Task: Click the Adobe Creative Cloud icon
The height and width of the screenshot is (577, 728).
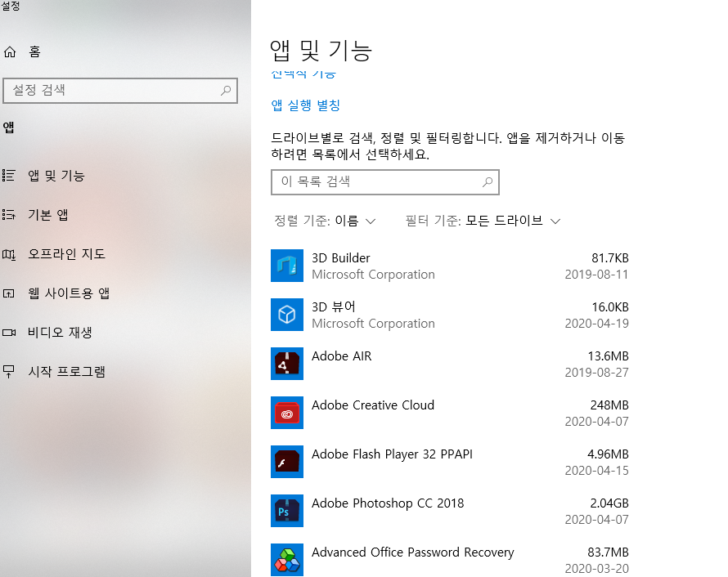Action: click(x=287, y=413)
